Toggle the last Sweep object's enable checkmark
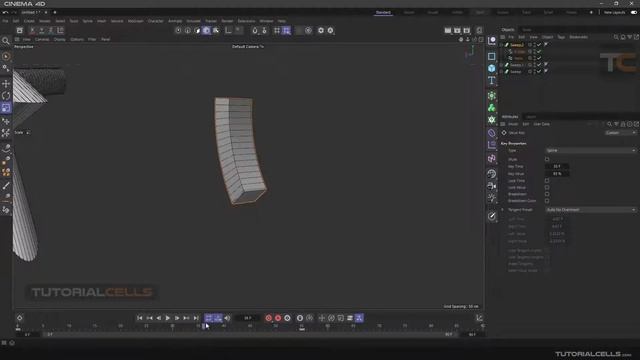Viewport: 640px width, 360px height. coord(539,71)
